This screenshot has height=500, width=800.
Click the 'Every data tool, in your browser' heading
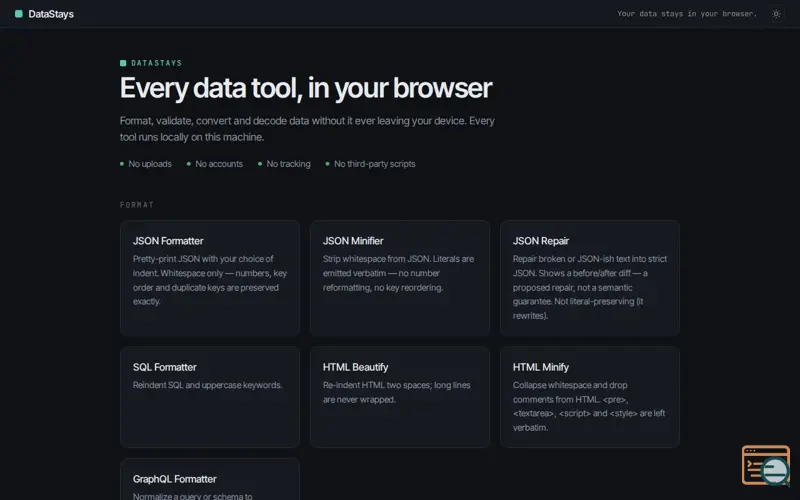tap(306, 88)
